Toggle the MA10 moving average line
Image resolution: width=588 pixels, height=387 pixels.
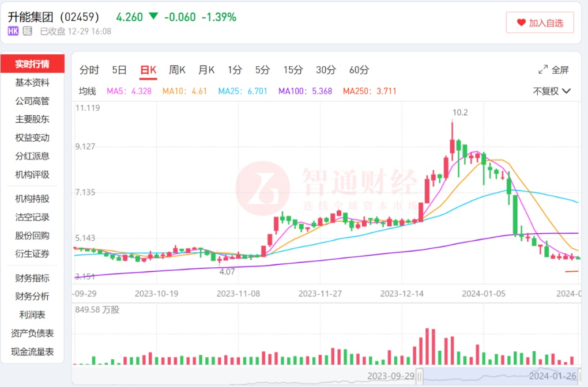click(184, 91)
